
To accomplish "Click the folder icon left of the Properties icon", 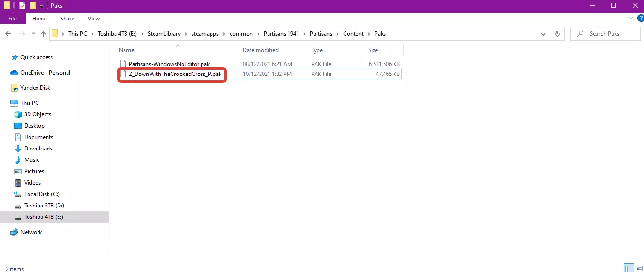I will point(7,6).
